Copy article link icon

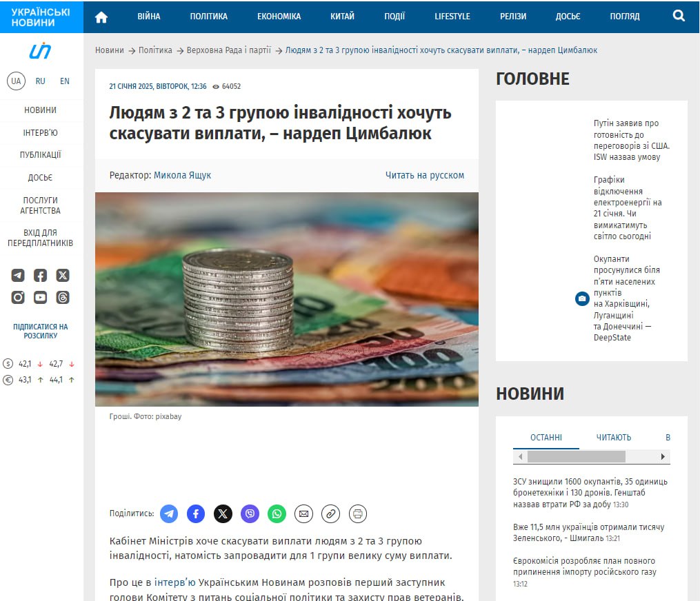click(331, 514)
